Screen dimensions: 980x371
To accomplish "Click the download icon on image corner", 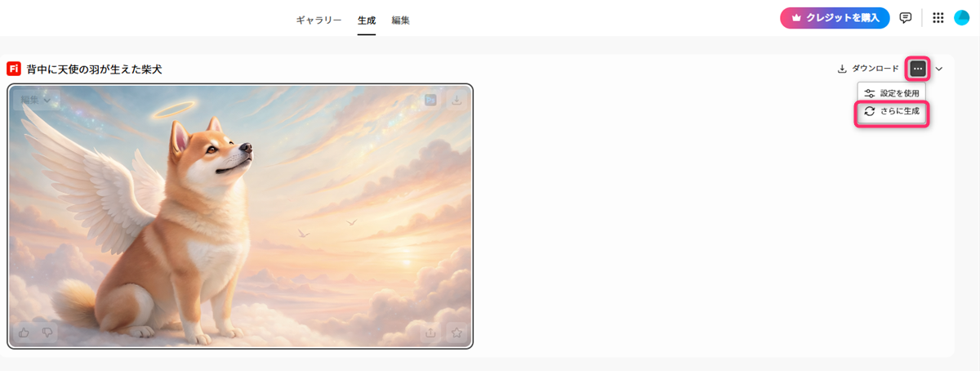I will coord(457,100).
